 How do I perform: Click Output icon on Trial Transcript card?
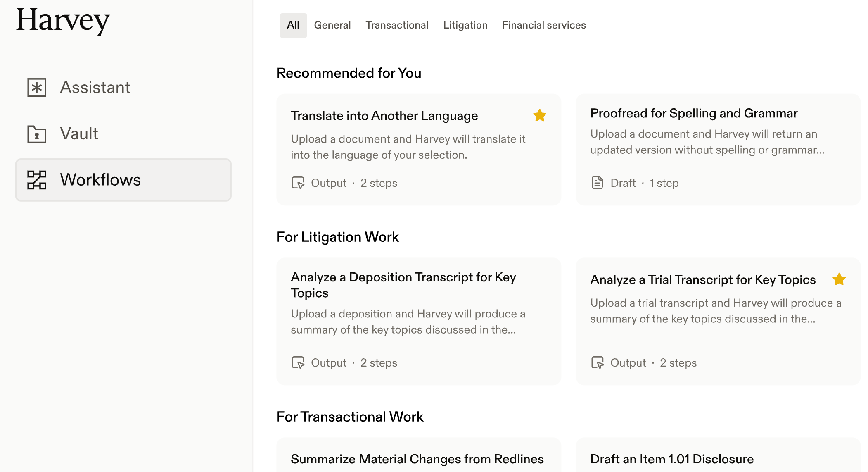click(597, 362)
